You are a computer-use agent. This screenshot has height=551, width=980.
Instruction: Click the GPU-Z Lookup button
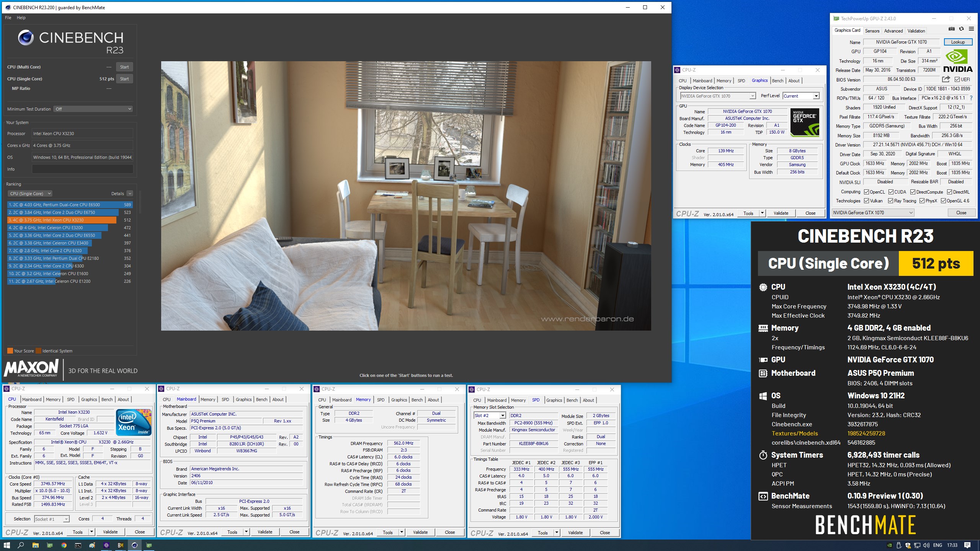pos(958,42)
